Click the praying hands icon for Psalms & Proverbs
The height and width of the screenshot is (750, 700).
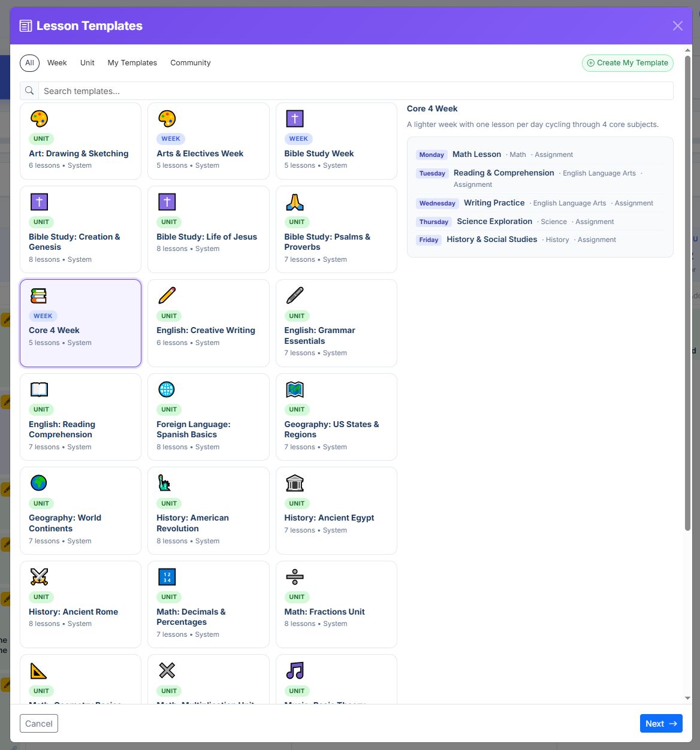tap(294, 202)
